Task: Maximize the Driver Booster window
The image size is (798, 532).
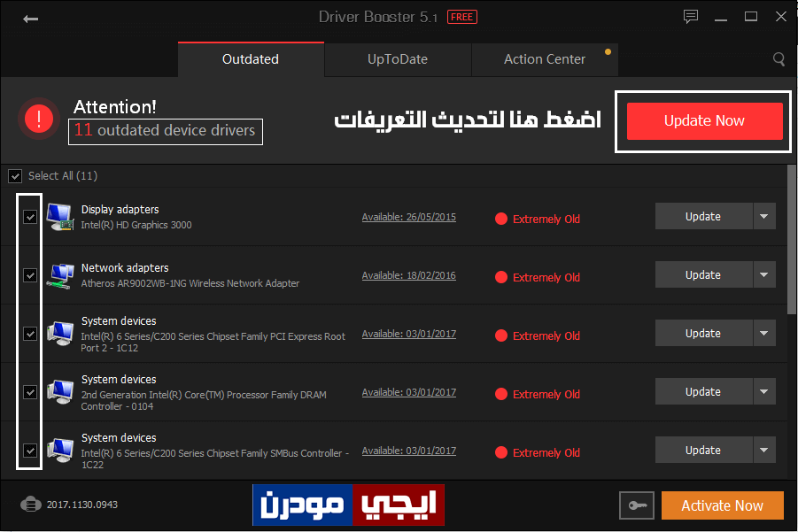Action: [x=751, y=17]
